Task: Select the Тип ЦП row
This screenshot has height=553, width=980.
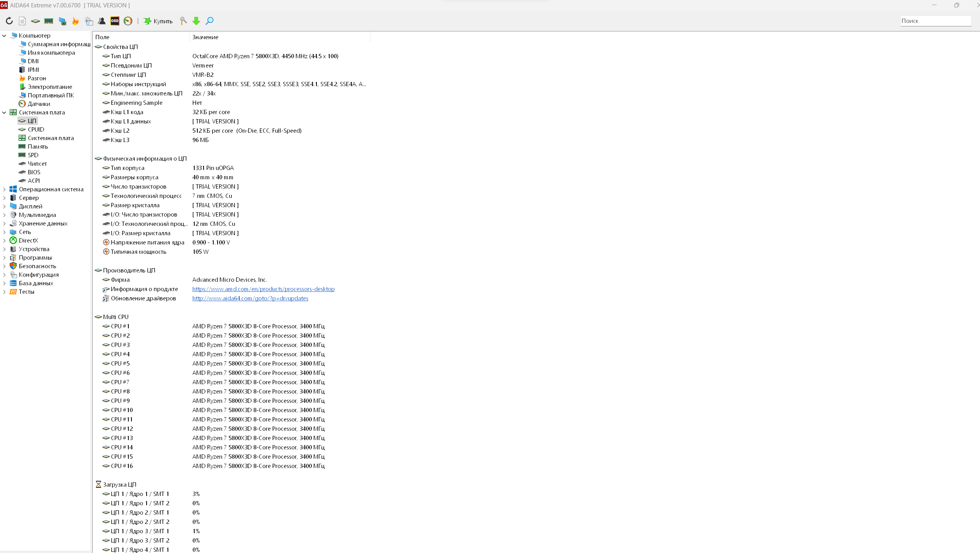Action: (232, 56)
